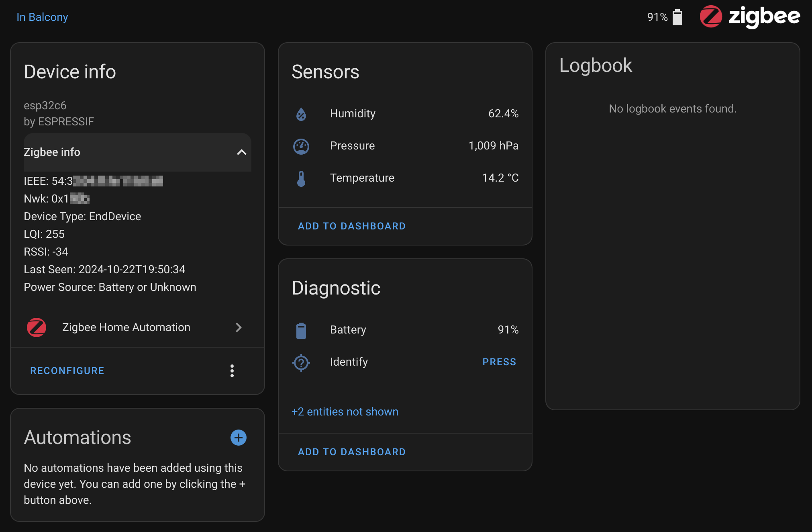812x532 pixels.
Task: Click the Identify crosshair question icon
Action: coord(301,363)
